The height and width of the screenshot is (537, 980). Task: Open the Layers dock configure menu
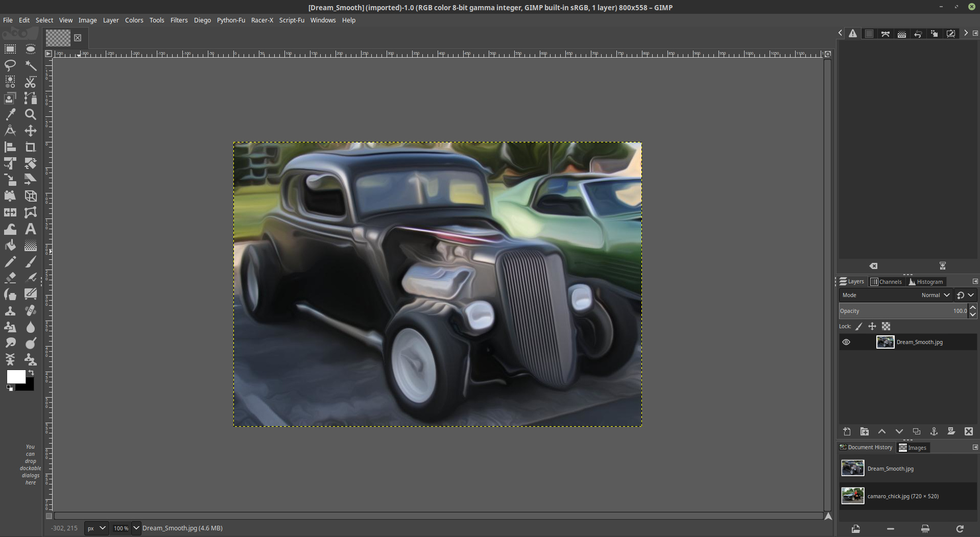975,281
